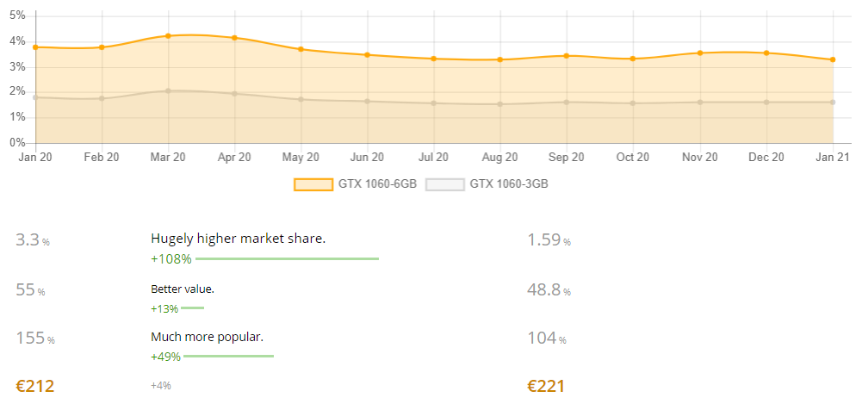Click the Sep 20 axis label
Screen dimensions: 868x410
click(567, 158)
